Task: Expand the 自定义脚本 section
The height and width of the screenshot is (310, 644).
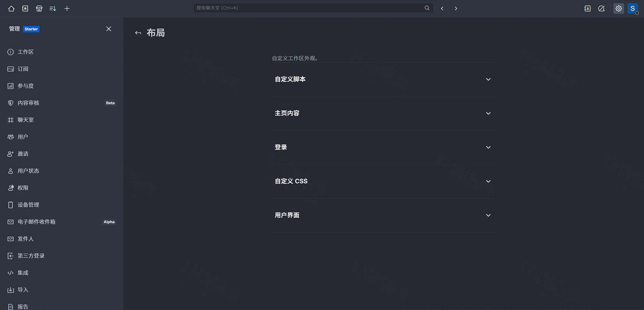Action: (x=384, y=79)
